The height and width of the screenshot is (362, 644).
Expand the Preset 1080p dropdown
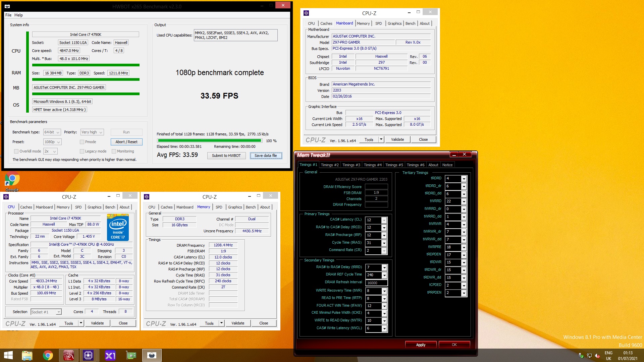pyautogui.click(x=52, y=142)
